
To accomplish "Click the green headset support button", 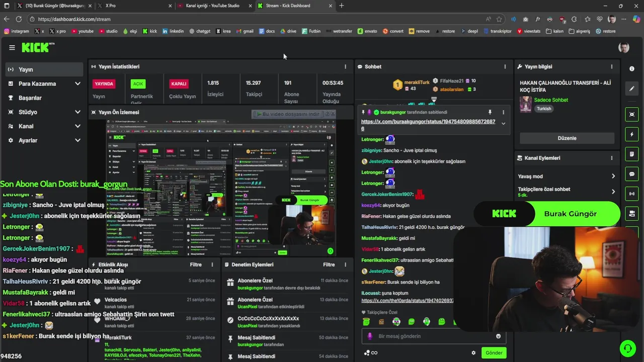I will (627, 348).
